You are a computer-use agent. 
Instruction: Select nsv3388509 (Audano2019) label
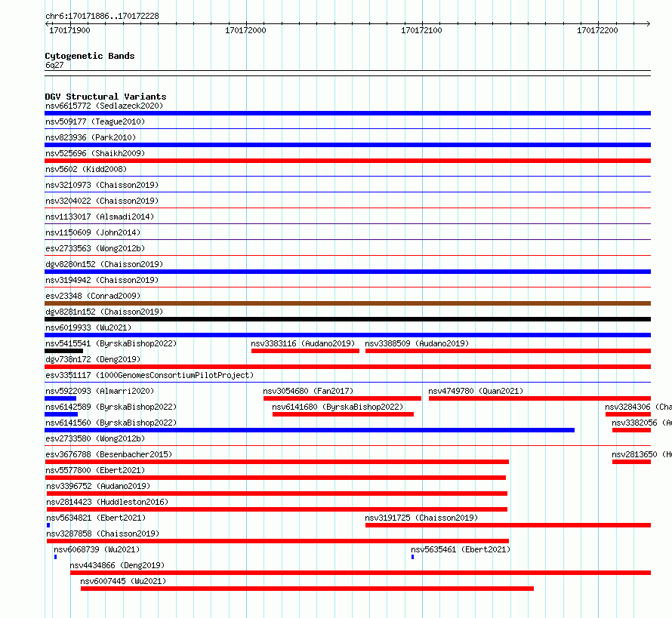pos(417,343)
